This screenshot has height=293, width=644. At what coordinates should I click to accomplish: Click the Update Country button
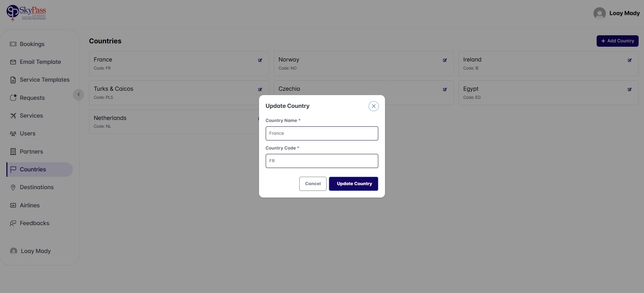pos(353,184)
